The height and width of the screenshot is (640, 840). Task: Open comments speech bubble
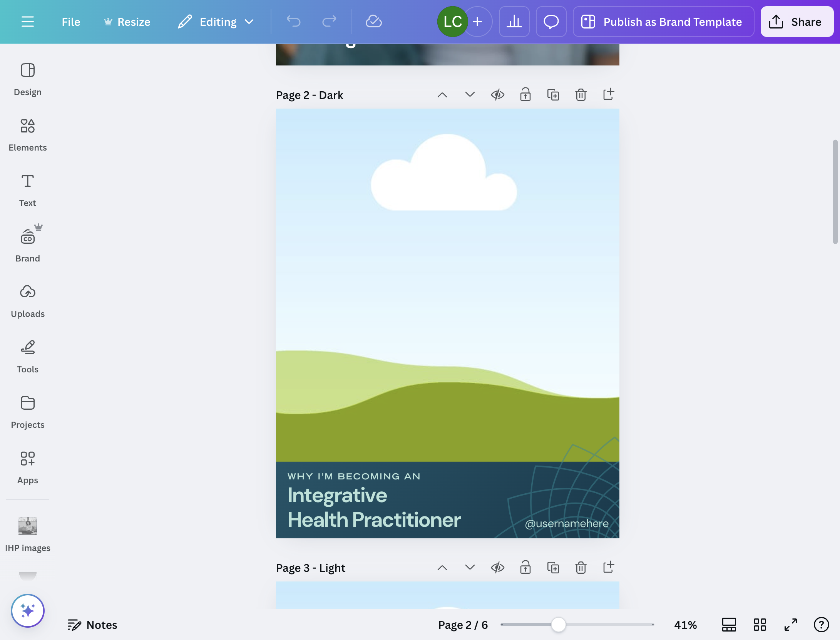click(x=551, y=22)
